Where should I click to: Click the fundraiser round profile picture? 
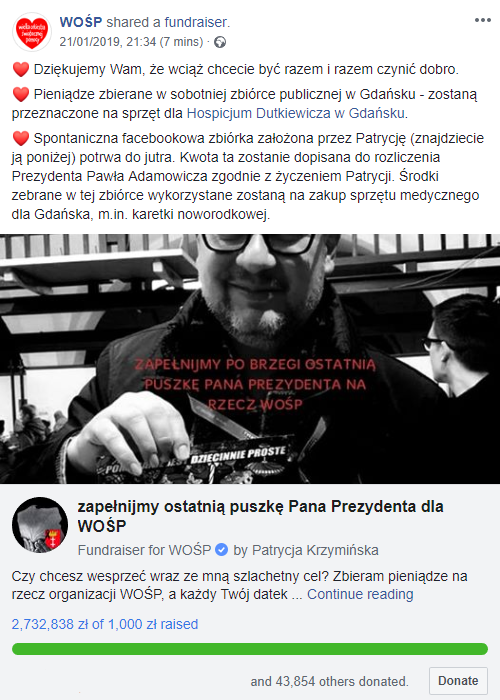(40, 525)
